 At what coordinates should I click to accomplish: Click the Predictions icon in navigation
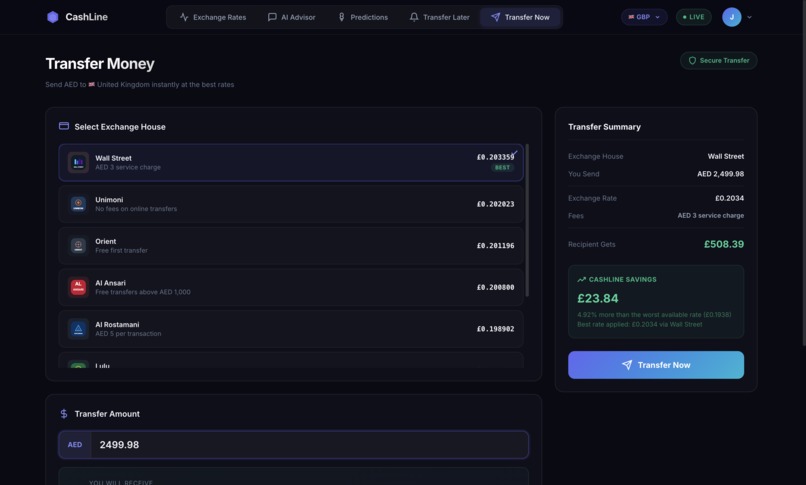(x=341, y=17)
